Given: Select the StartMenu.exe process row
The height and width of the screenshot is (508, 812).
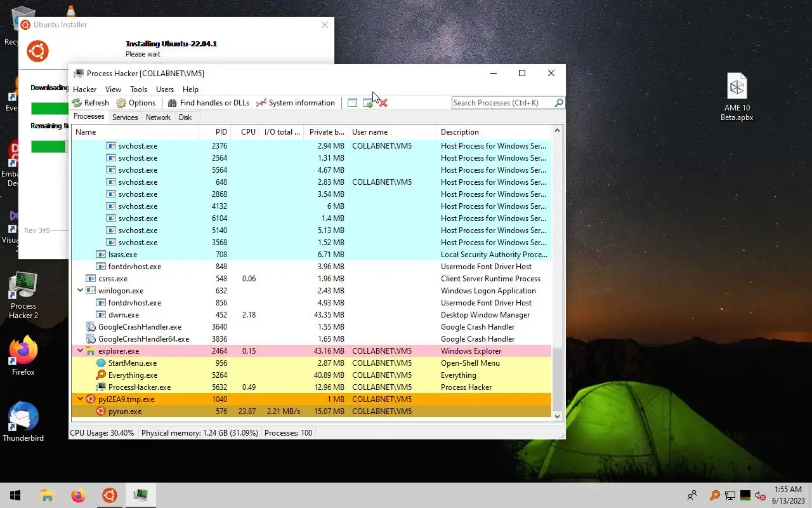Looking at the screenshot, I should coord(311,363).
